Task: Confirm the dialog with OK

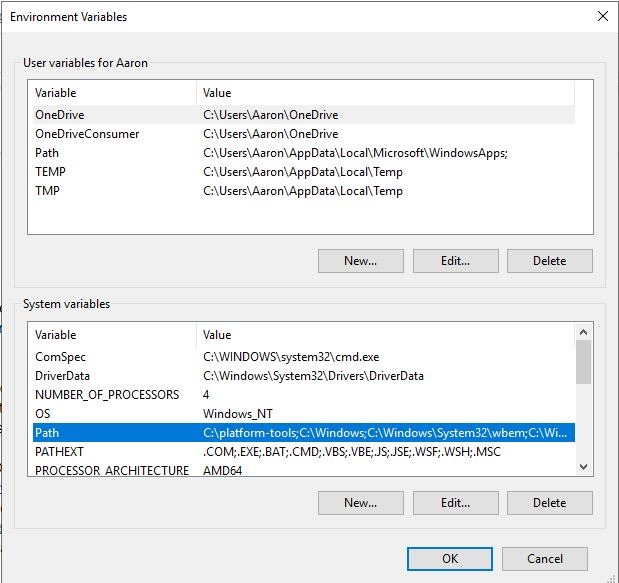Action: pyautogui.click(x=450, y=559)
